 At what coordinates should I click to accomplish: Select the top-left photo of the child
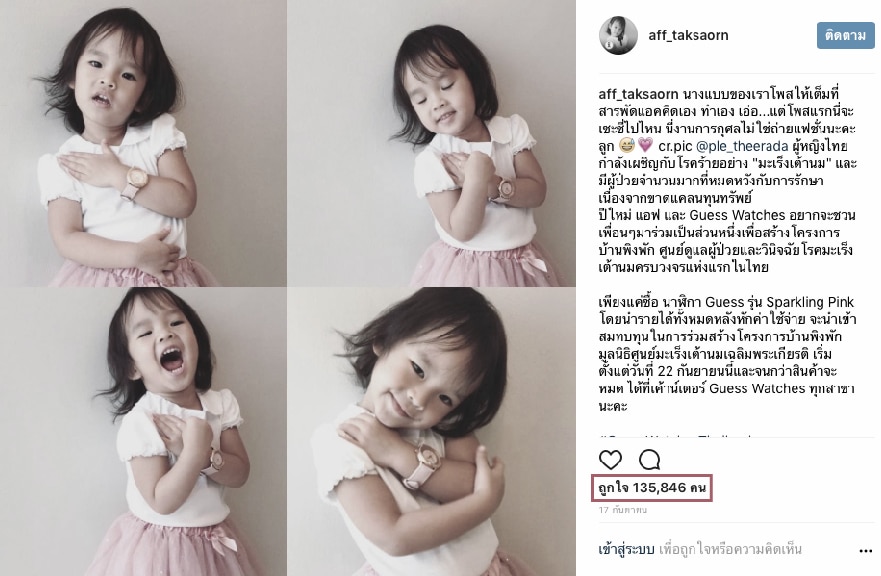pyautogui.click(x=143, y=143)
